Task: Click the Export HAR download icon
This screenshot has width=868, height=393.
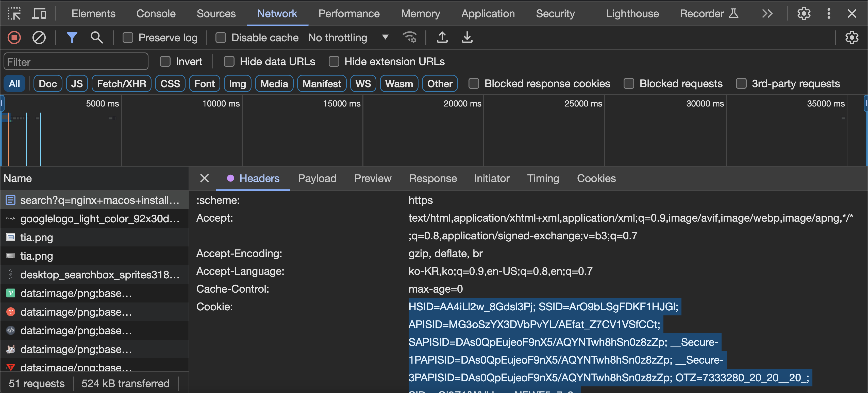Action: point(467,37)
